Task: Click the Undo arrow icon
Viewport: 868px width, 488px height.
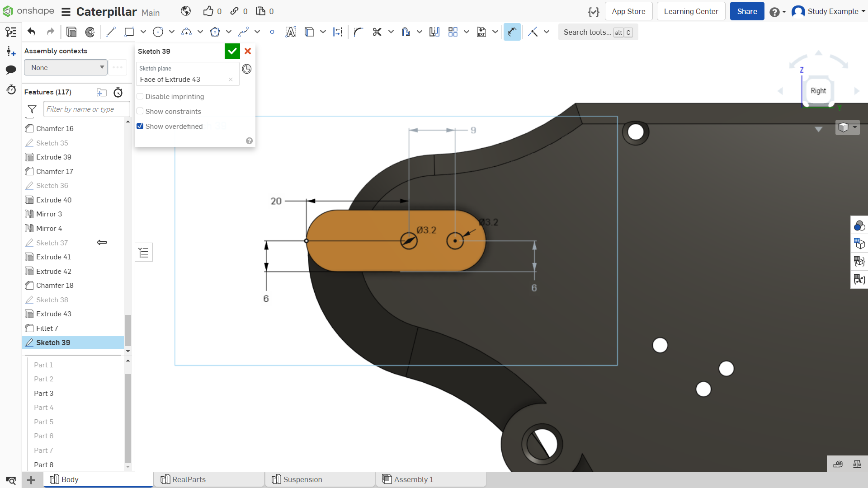Action: coord(31,32)
